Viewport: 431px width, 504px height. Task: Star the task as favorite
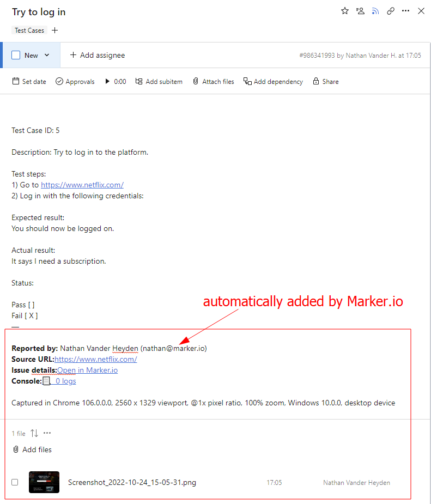pos(344,11)
